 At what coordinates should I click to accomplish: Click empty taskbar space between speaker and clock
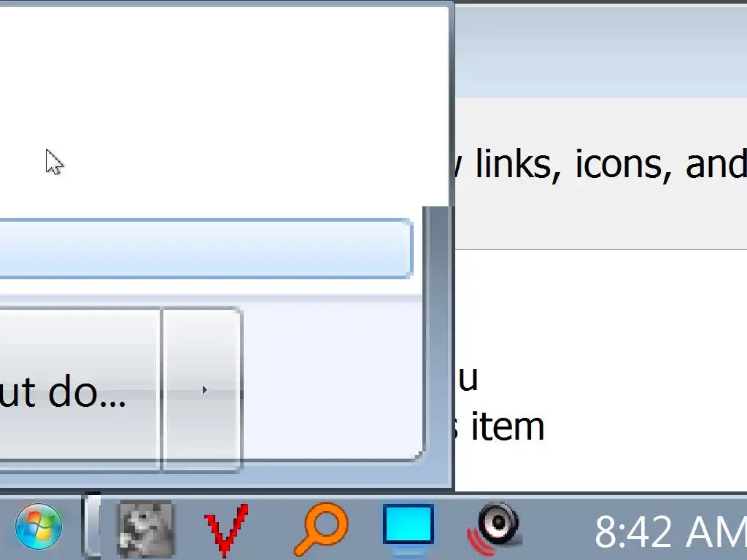558,529
